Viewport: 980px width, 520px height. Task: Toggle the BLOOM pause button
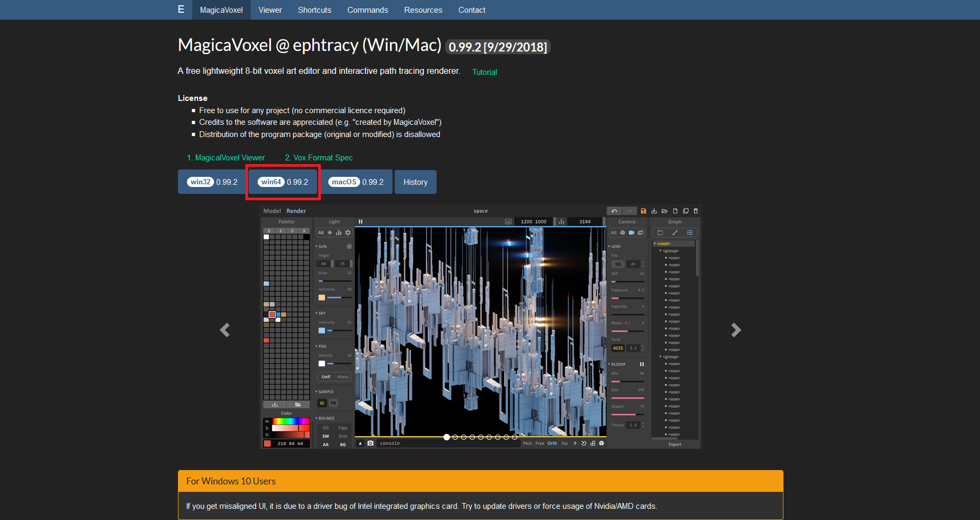[x=642, y=364]
